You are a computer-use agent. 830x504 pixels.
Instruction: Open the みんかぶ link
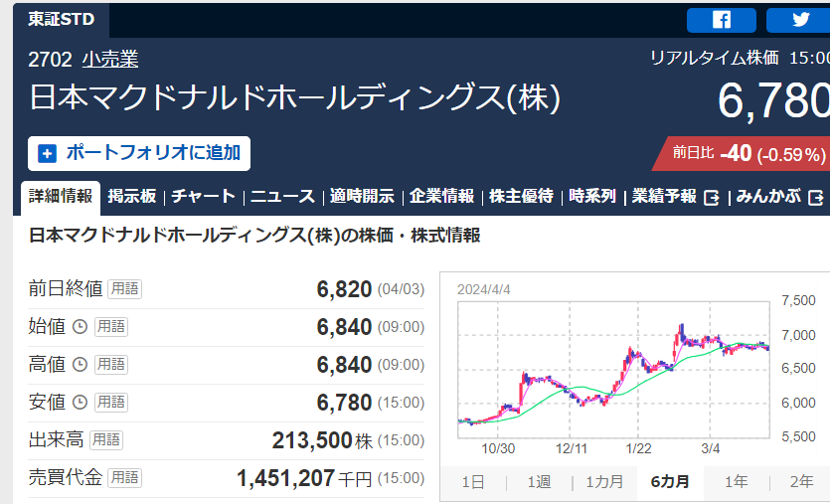(x=768, y=197)
